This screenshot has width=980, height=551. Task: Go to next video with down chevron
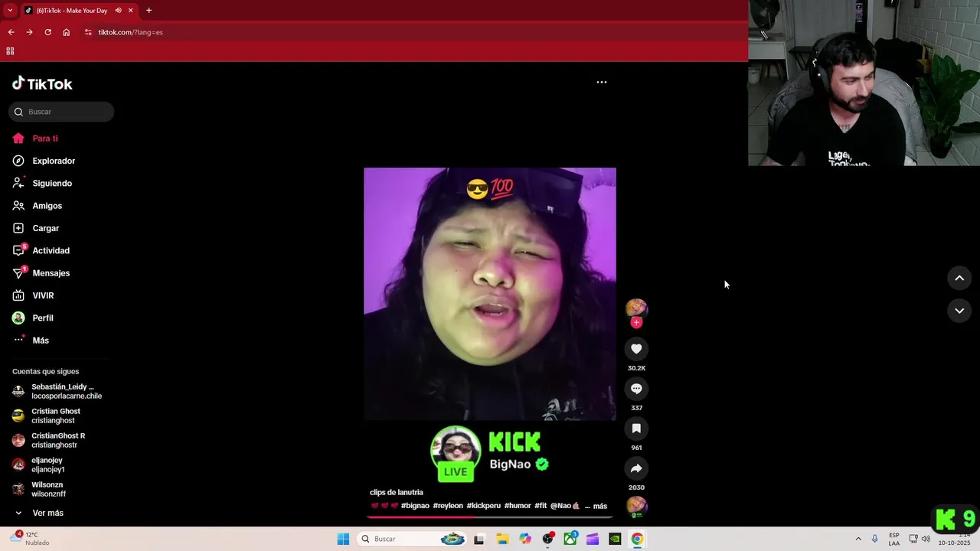pyautogui.click(x=959, y=311)
